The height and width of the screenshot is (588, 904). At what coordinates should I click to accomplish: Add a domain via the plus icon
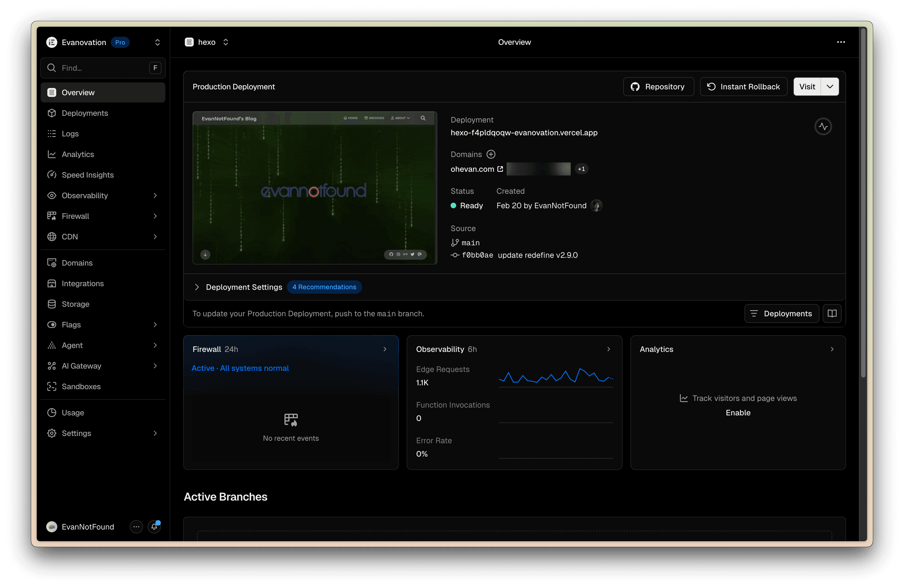[x=491, y=154]
